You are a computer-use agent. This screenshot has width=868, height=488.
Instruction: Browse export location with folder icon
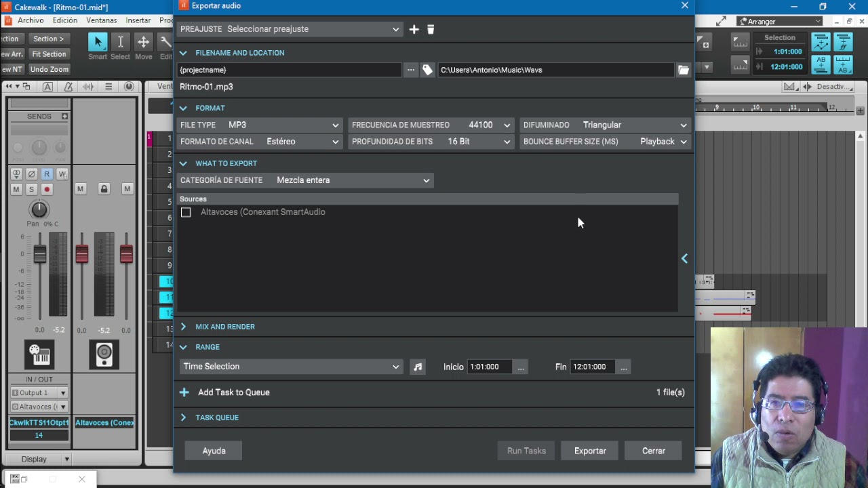pos(684,70)
